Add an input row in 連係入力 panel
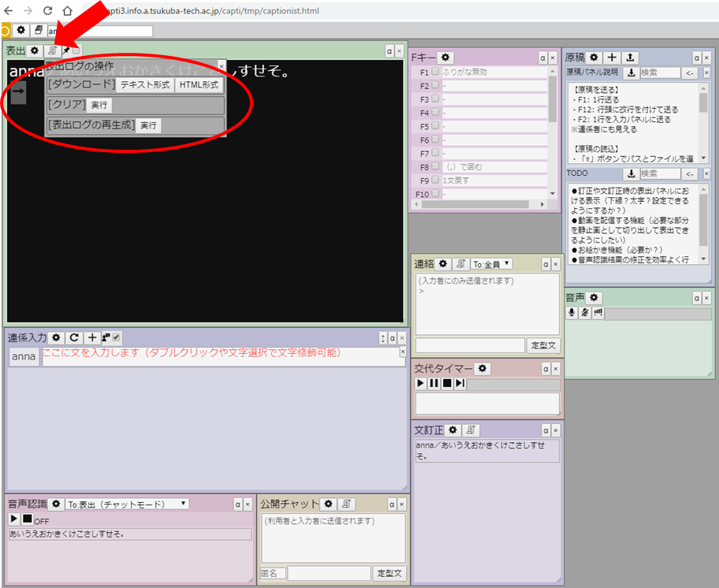Screen dimensions: 719x588 coord(92,338)
